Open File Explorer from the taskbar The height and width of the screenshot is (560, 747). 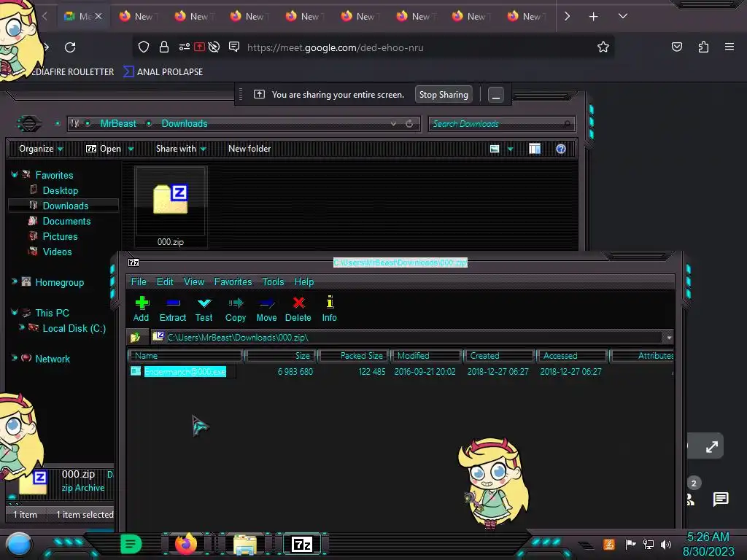pos(245,544)
